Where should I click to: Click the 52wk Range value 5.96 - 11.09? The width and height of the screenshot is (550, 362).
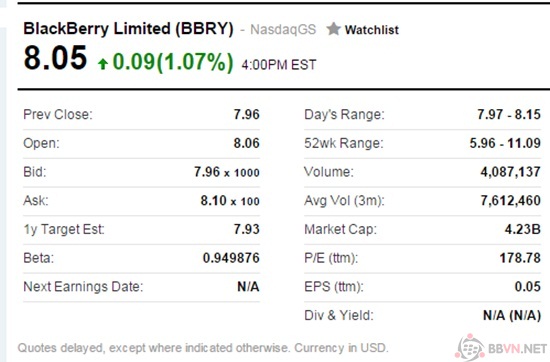click(x=505, y=143)
